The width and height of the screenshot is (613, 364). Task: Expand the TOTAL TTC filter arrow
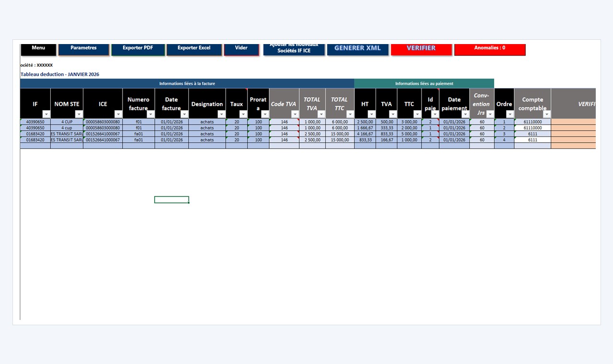click(x=350, y=114)
